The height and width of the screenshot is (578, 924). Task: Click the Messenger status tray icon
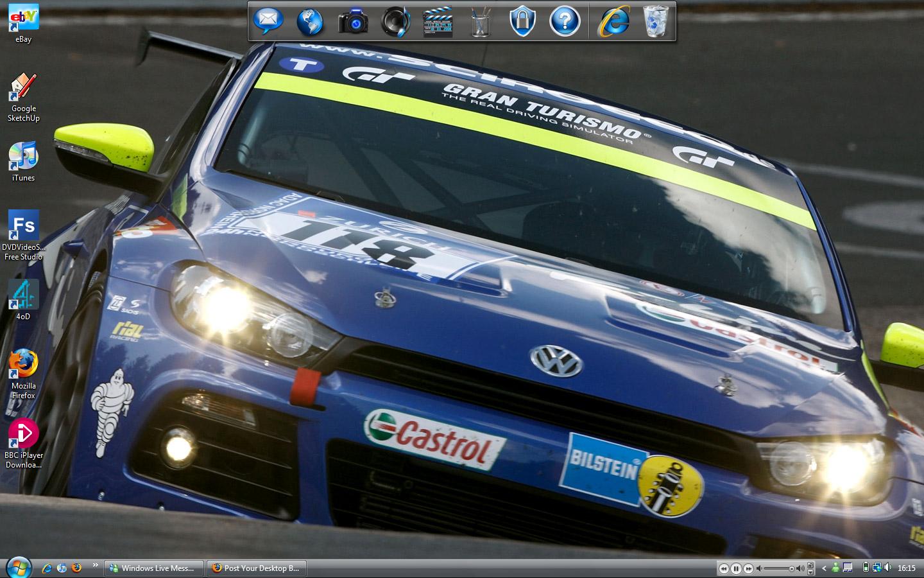click(835, 568)
